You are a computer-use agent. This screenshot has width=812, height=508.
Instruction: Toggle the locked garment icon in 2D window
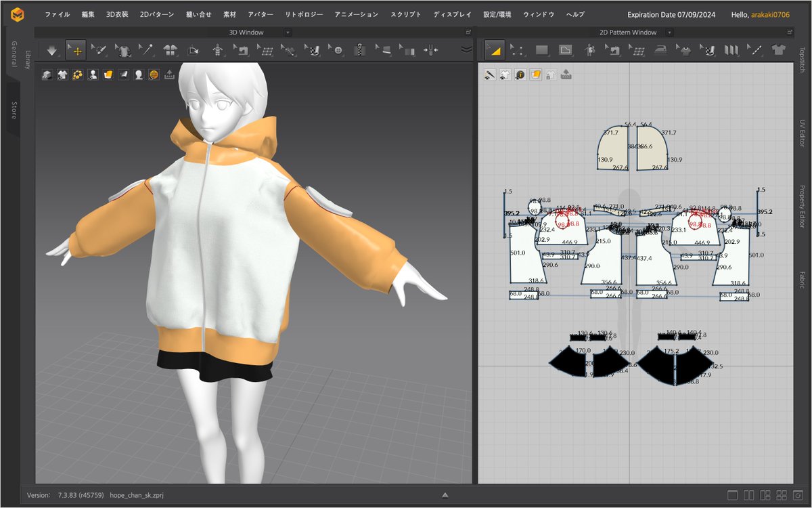[x=550, y=75]
